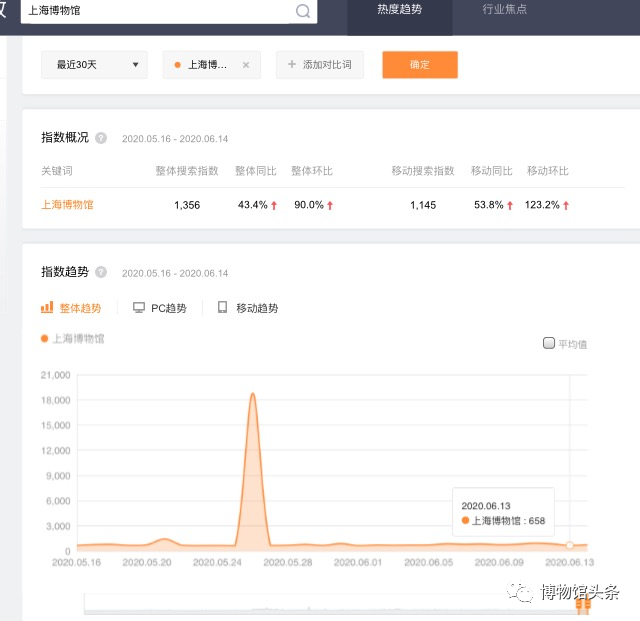Click the 关键词 column header
The height and width of the screenshot is (621, 640).
pyautogui.click(x=57, y=171)
